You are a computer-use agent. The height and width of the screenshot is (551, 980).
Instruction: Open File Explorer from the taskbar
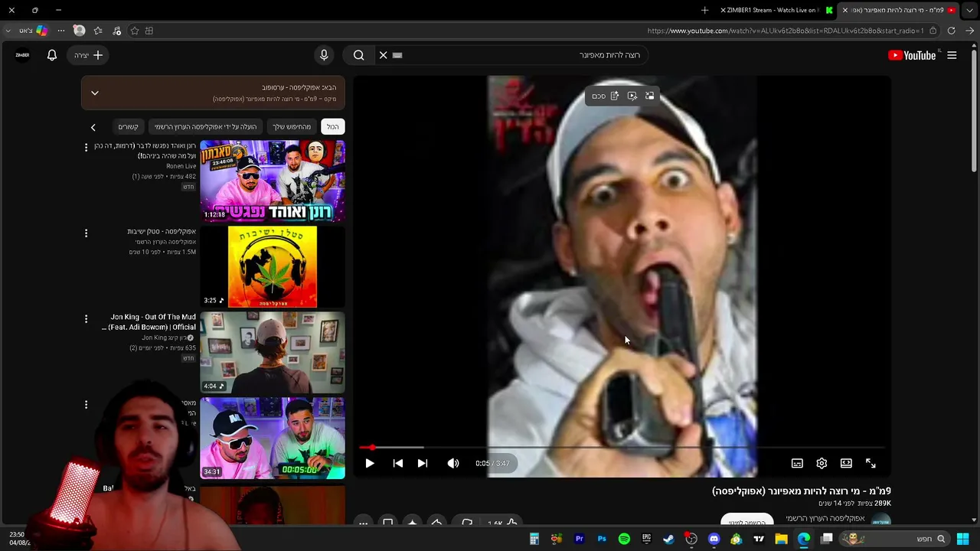(x=781, y=539)
